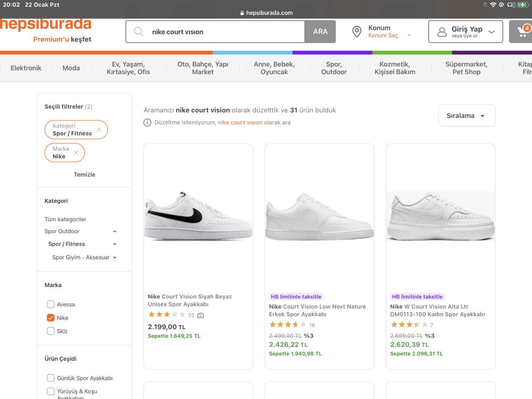
Task: Collapse the Spor Outdoor category
Action: pyautogui.click(x=115, y=231)
